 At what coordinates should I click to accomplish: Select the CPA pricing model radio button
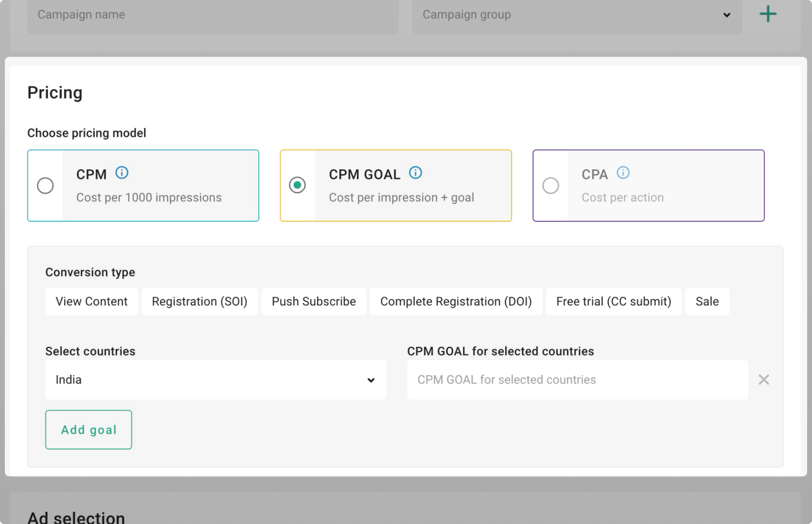click(x=551, y=185)
